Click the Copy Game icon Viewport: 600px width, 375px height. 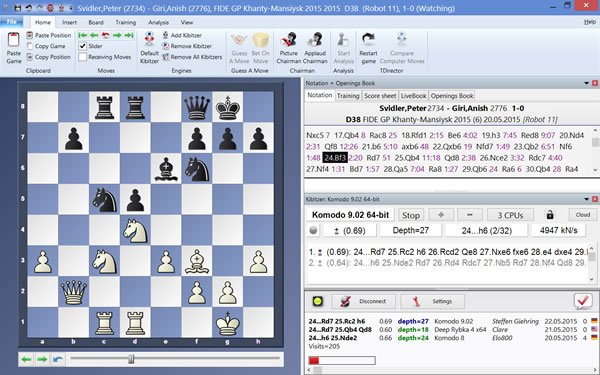coord(29,46)
